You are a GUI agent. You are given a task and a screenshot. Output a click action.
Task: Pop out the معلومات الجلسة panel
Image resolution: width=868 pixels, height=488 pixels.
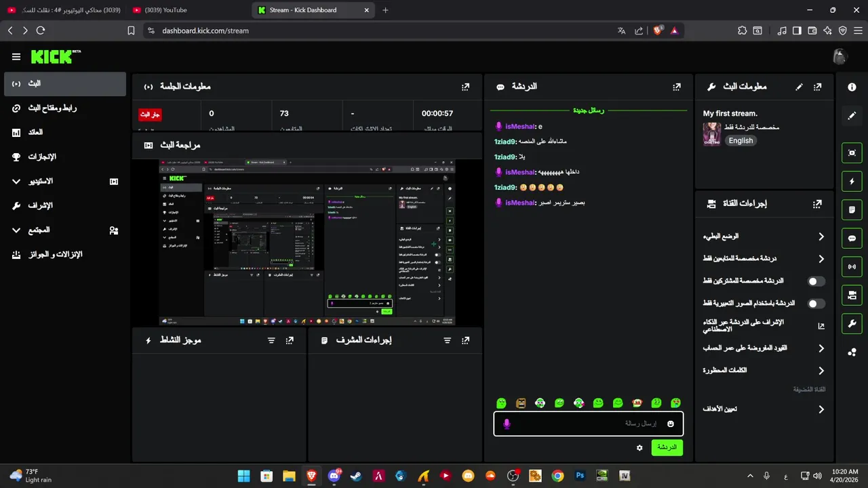click(x=465, y=87)
